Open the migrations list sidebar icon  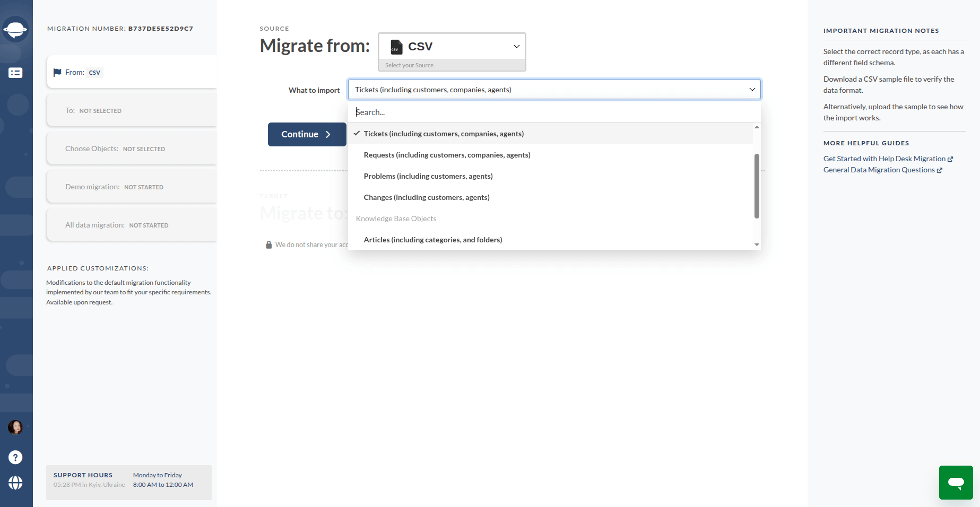point(16,73)
